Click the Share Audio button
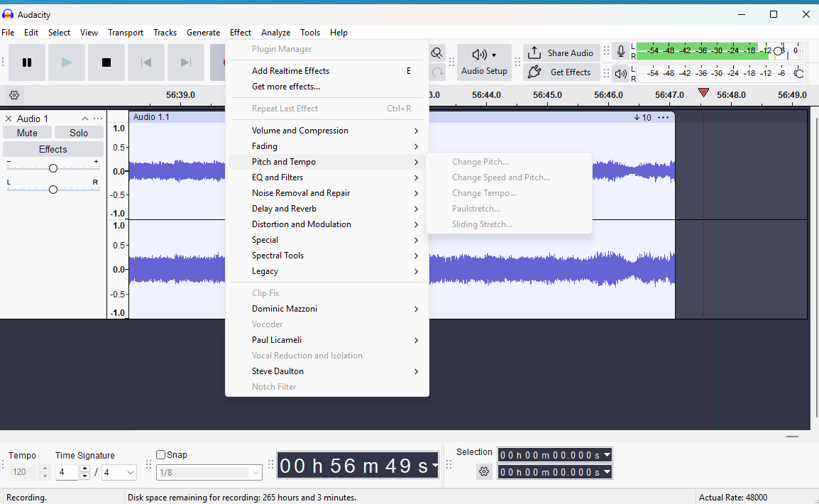The width and height of the screenshot is (819, 504). point(561,53)
